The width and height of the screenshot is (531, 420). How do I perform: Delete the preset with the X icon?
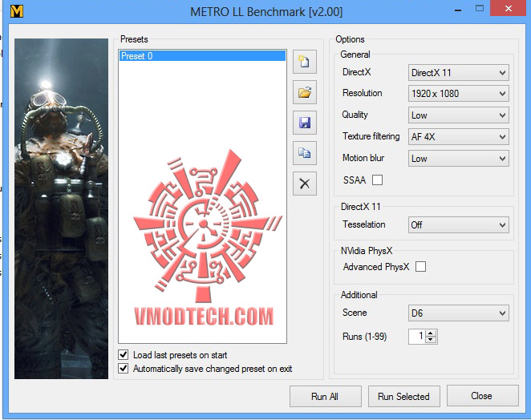(305, 184)
